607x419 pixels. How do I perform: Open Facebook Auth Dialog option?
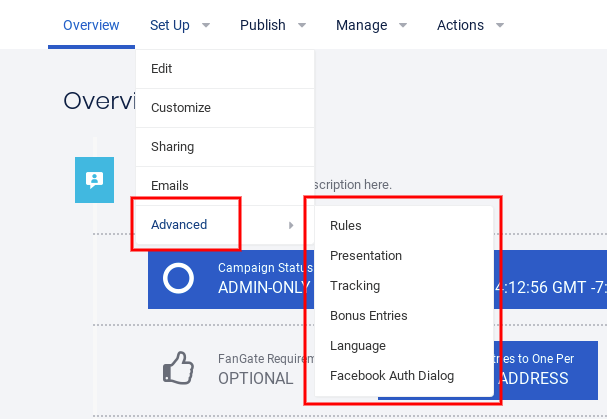pos(392,376)
